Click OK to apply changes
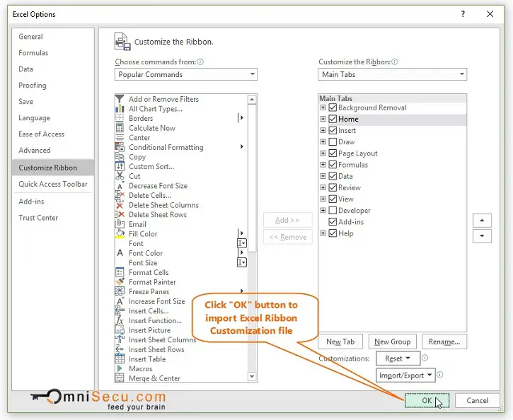The width and height of the screenshot is (513, 420). pyautogui.click(x=427, y=400)
